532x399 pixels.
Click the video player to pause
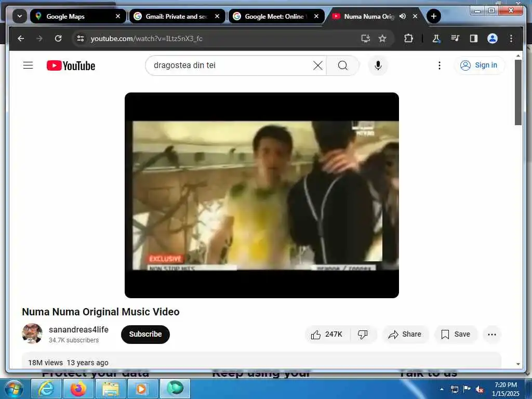click(x=262, y=195)
